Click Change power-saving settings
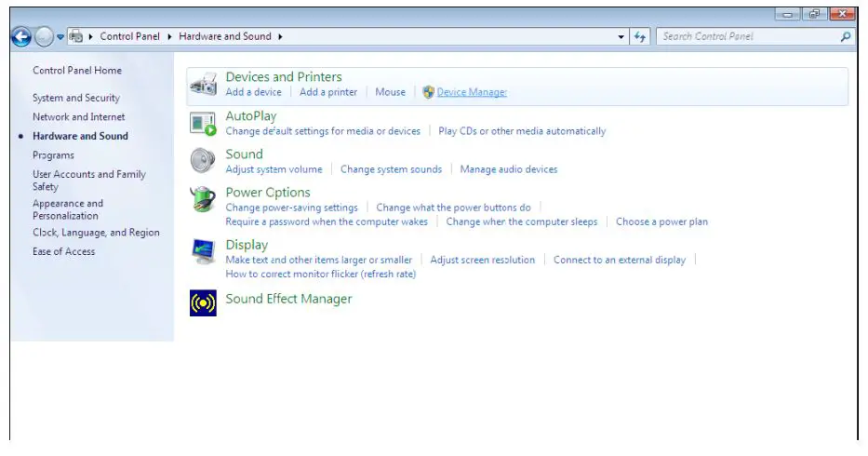868x456 pixels. click(x=292, y=208)
